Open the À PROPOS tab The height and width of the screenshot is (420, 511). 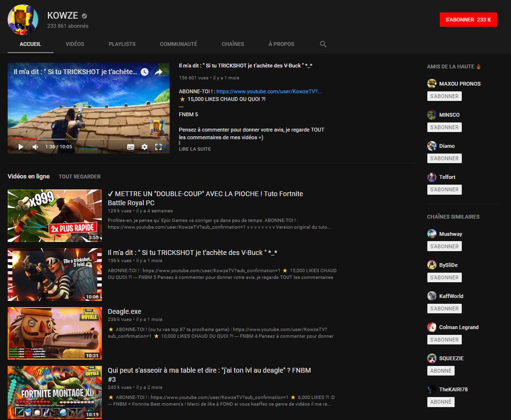(x=281, y=44)
